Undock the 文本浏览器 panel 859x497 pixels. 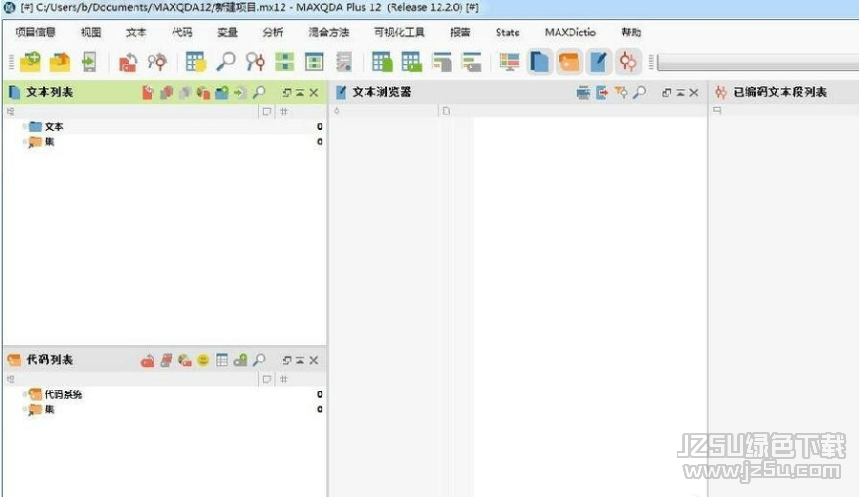tap(667, 93)
